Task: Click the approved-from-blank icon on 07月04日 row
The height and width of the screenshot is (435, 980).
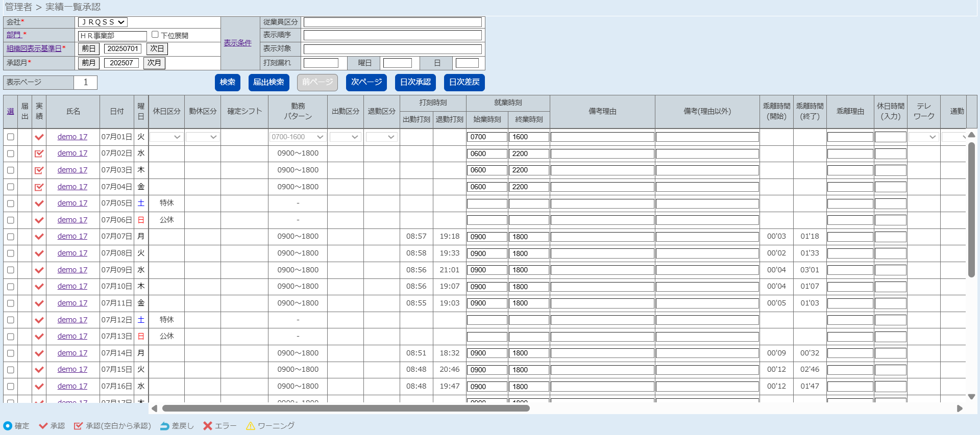Action: coord(39,187)
